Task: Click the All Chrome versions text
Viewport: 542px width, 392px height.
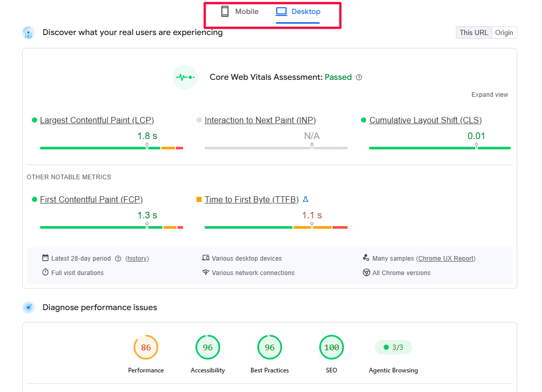Action: click(401, 273)
